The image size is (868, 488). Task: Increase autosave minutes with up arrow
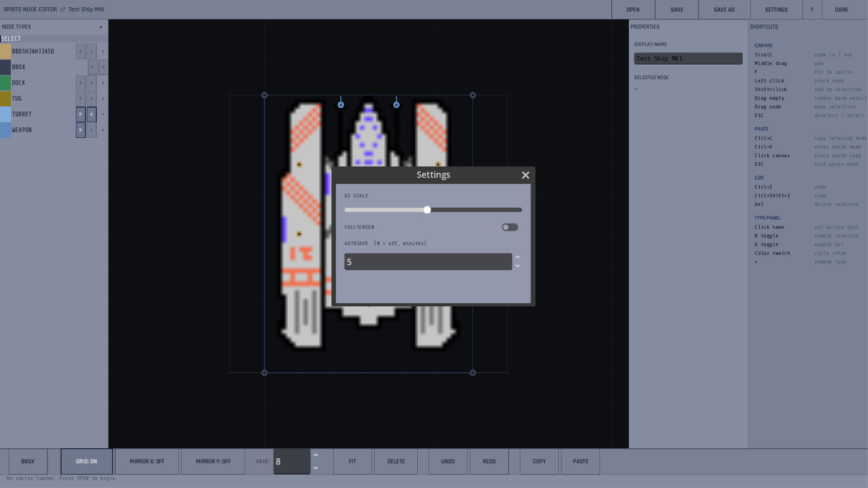(x=518, y=258)
